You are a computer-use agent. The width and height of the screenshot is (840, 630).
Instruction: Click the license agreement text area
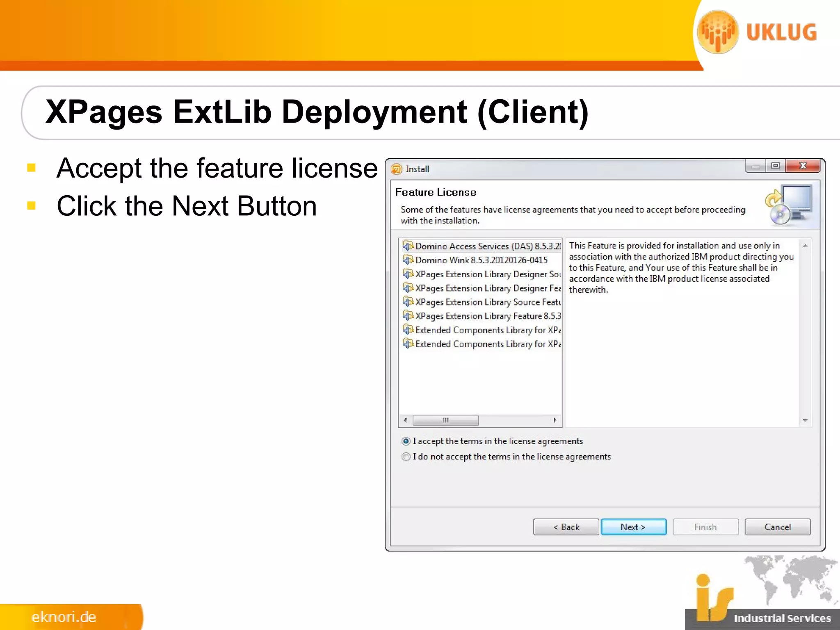coord(682,333)
